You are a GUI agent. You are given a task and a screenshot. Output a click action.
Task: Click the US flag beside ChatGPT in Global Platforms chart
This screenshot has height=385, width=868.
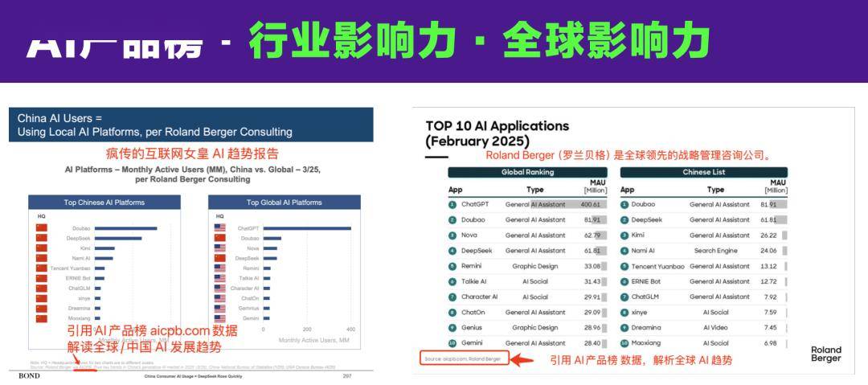coord(219,228)
